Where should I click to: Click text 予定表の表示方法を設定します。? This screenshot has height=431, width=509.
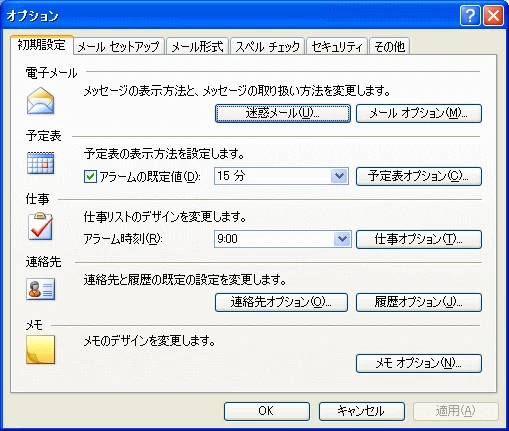pyautogui.click(x=164, y=154)
